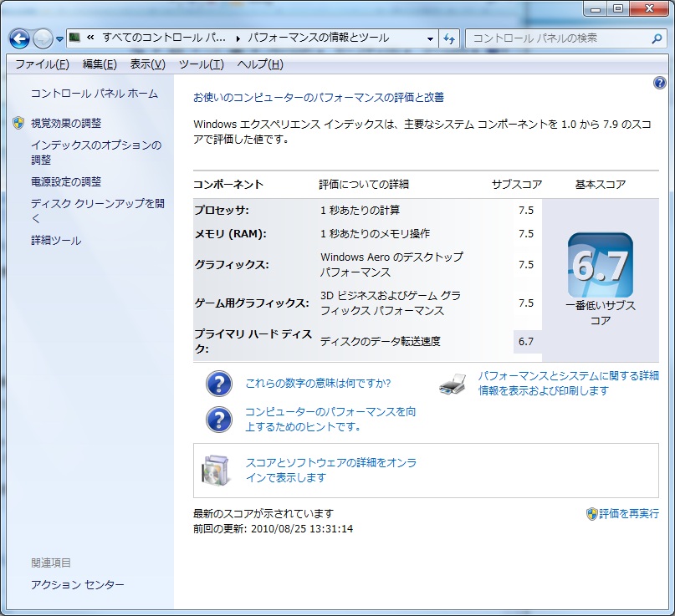Click the 6.7 subscore for hard disk
Screen dimensions: 675x616
[525, 342]
